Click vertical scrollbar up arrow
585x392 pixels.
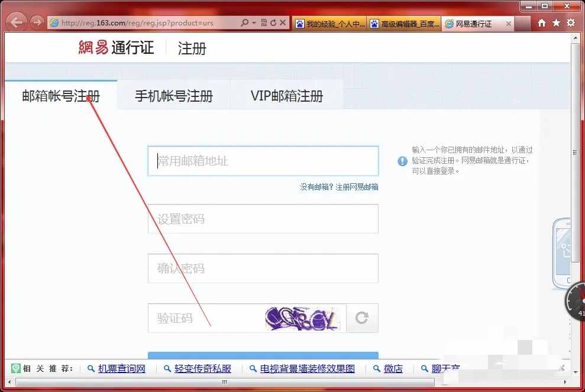(575, 38)
